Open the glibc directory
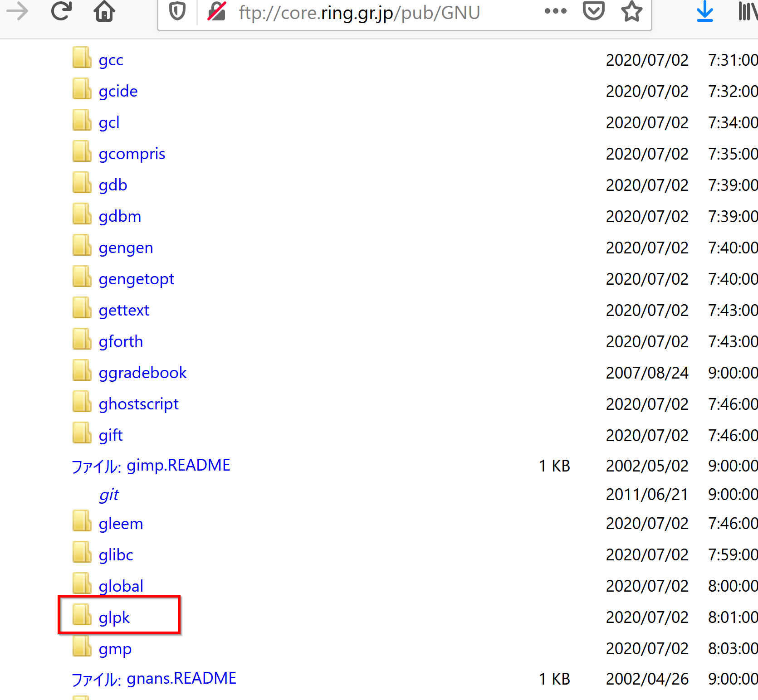This screenshot has width=758, height=700. coord(116,555)
